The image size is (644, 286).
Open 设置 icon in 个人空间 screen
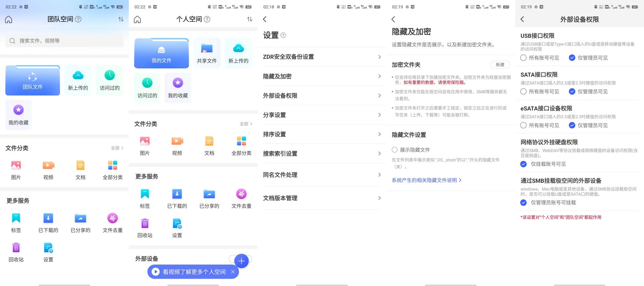[177, 228]
